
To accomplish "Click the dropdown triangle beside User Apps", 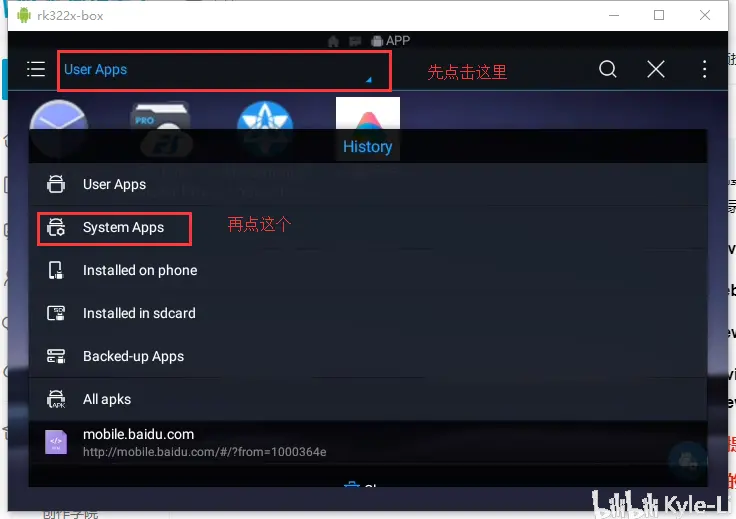I will (368, 80).
